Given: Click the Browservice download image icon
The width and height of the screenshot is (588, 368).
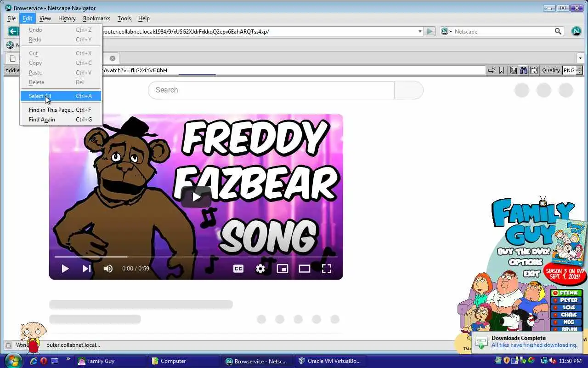Looking at the screenshot, I should point(513,70).
